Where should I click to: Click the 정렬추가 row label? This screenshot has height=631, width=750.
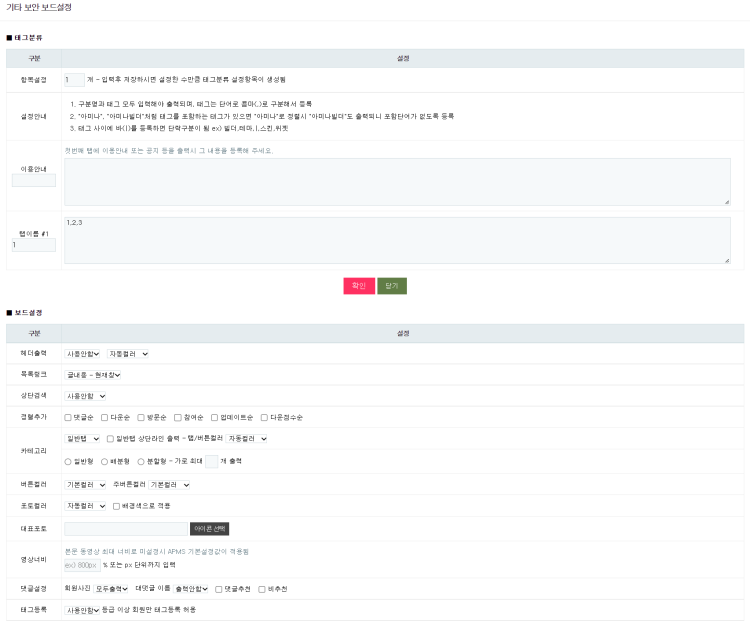(33, 417)
